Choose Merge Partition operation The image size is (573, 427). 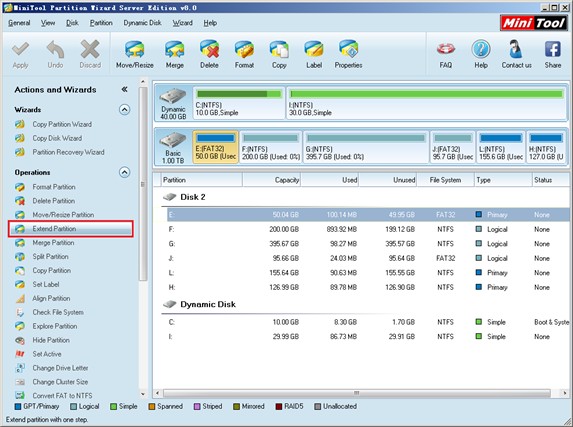point(53,243)
